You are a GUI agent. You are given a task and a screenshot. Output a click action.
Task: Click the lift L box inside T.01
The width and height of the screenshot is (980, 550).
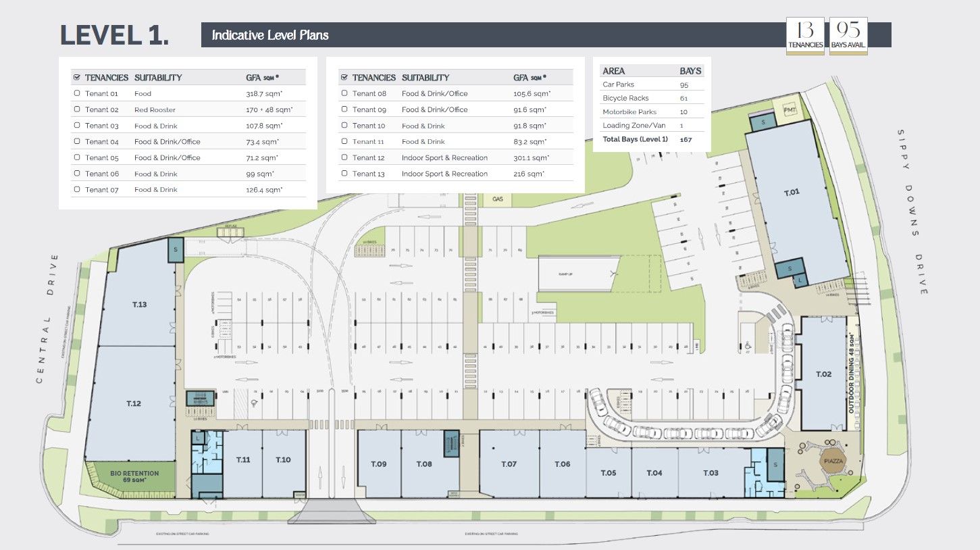click(800, 279)
